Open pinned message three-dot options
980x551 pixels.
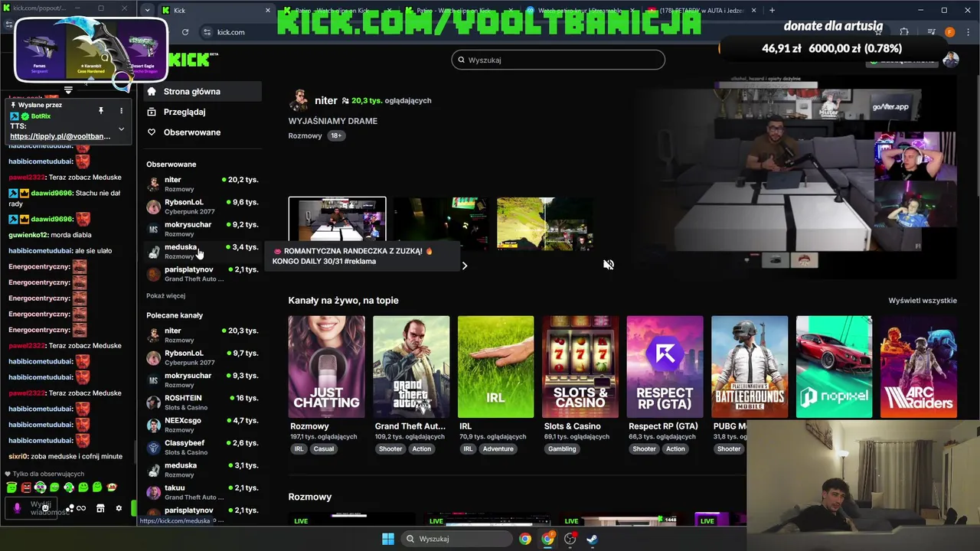pos(121,111)
